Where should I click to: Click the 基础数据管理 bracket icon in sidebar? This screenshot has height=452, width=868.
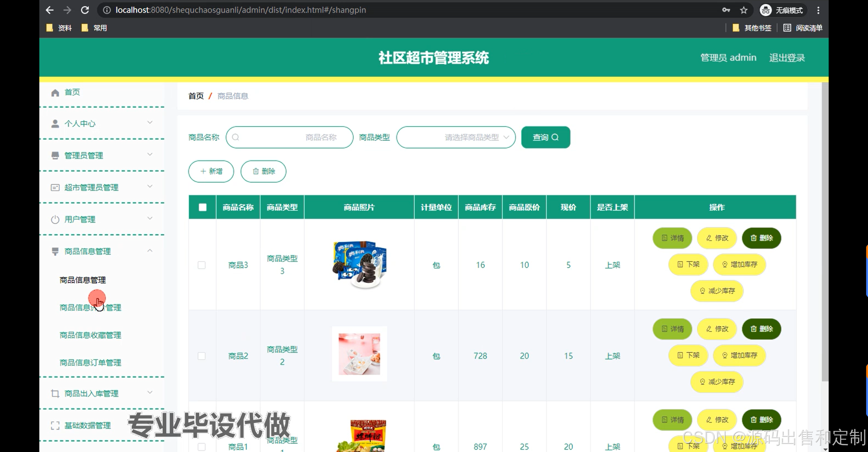[55, 426]
